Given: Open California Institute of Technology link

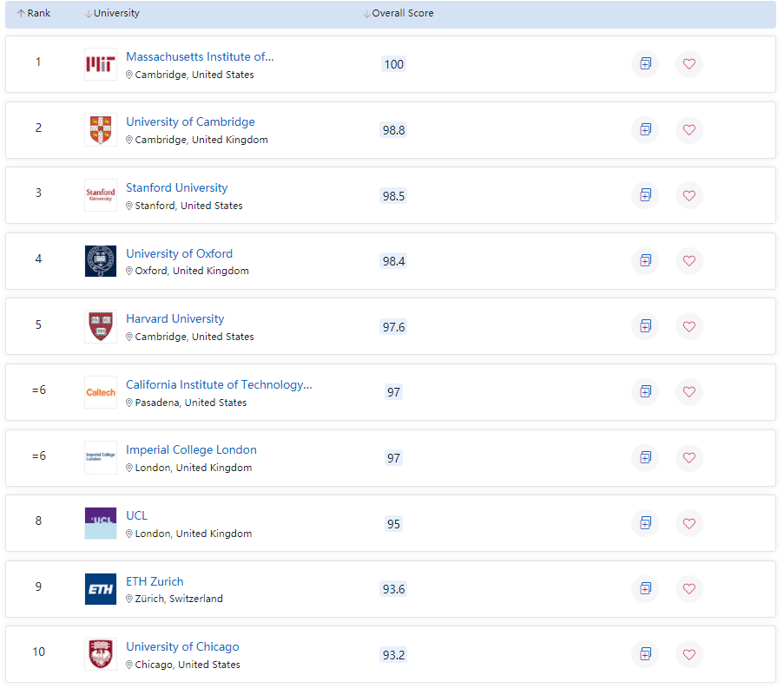Looking at the screenshot, I should 219,384.
